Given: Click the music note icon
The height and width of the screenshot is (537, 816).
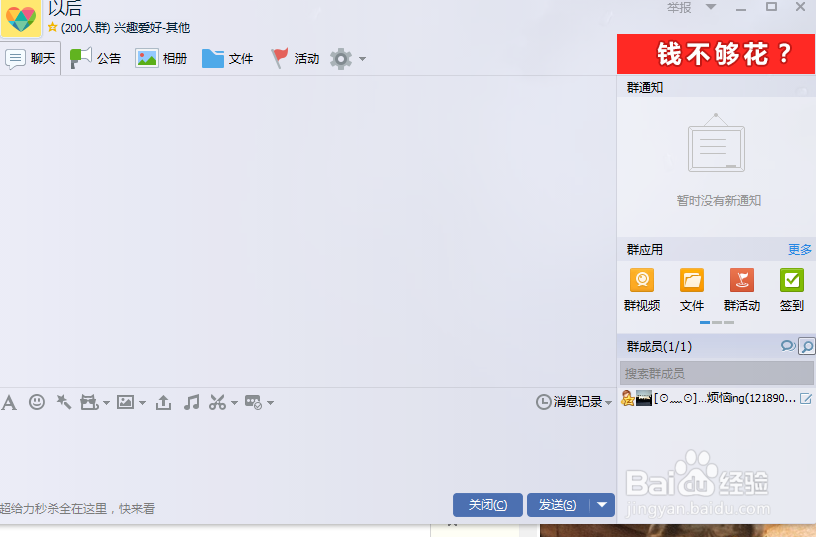Looking at the screenshot, I should (192, 402).
